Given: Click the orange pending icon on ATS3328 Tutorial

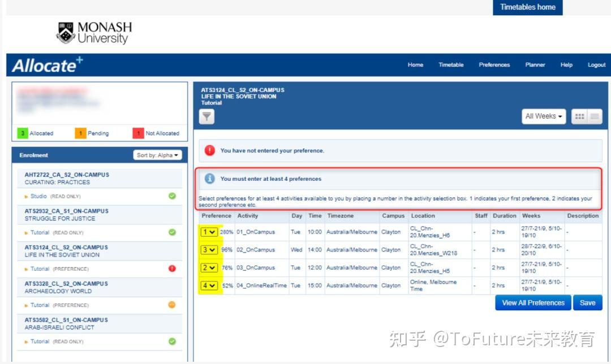Looking at the screenshot, I should click(x=171, y=305).
